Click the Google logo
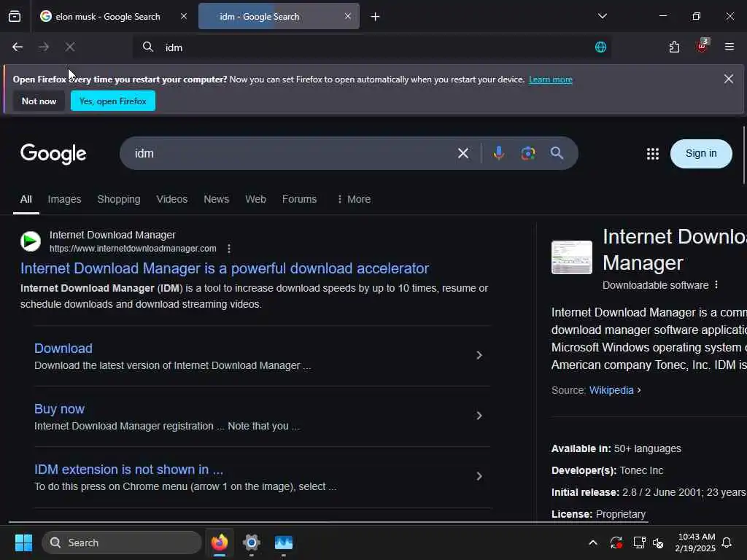This screenshot has width=747, height=560. pos(53,153)
